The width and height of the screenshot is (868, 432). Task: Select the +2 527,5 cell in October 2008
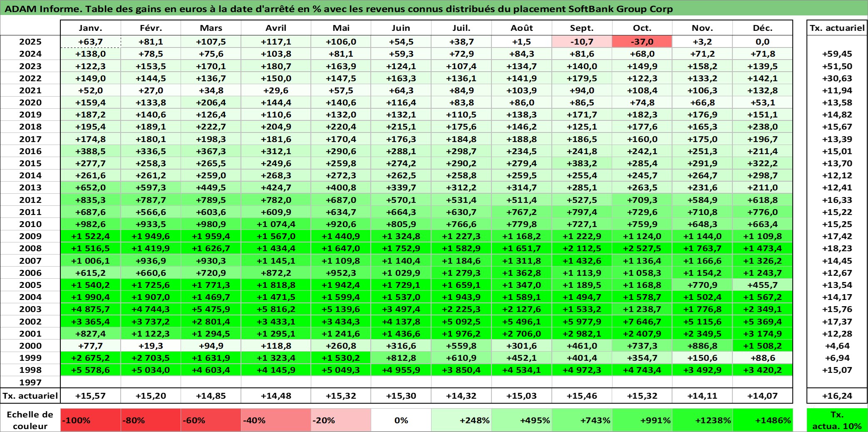642,248
